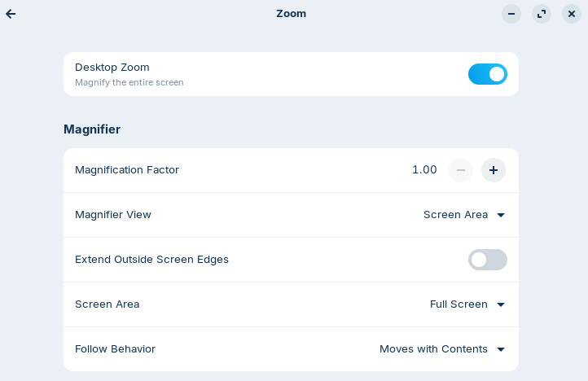Go back using the header arrow

(x=11, y=14)
